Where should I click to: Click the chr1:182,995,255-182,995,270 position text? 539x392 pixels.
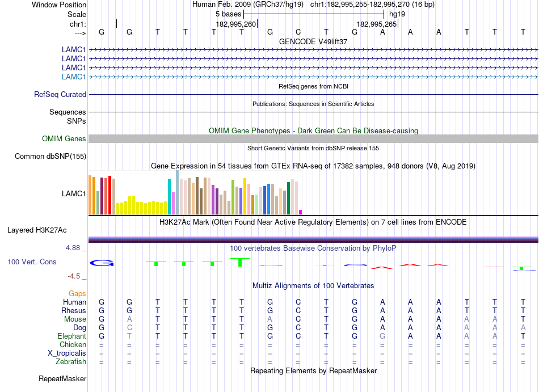(360, 5)
